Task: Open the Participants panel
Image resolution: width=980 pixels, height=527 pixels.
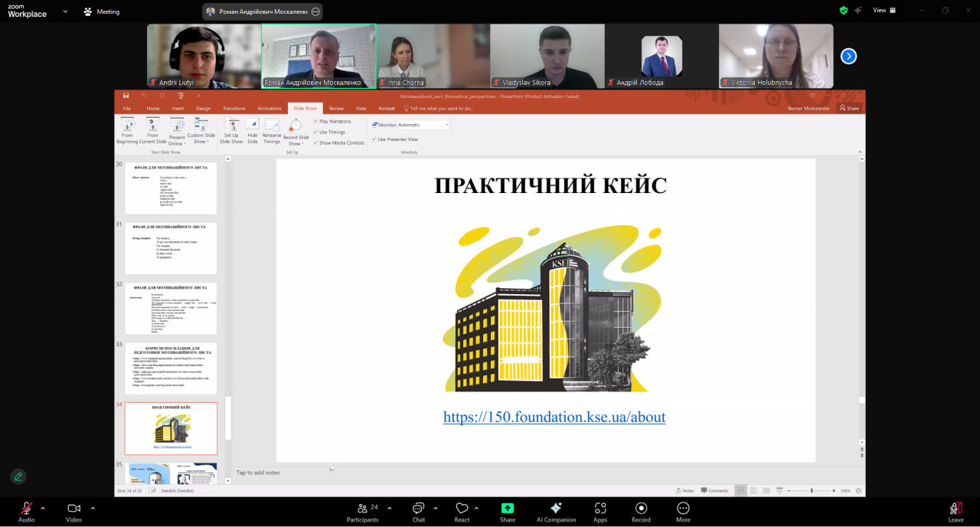Action: pos(363,512)
